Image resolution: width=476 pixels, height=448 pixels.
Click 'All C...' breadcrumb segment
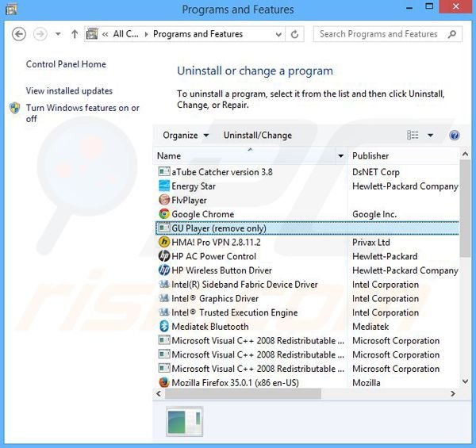[x=125, y=34]
